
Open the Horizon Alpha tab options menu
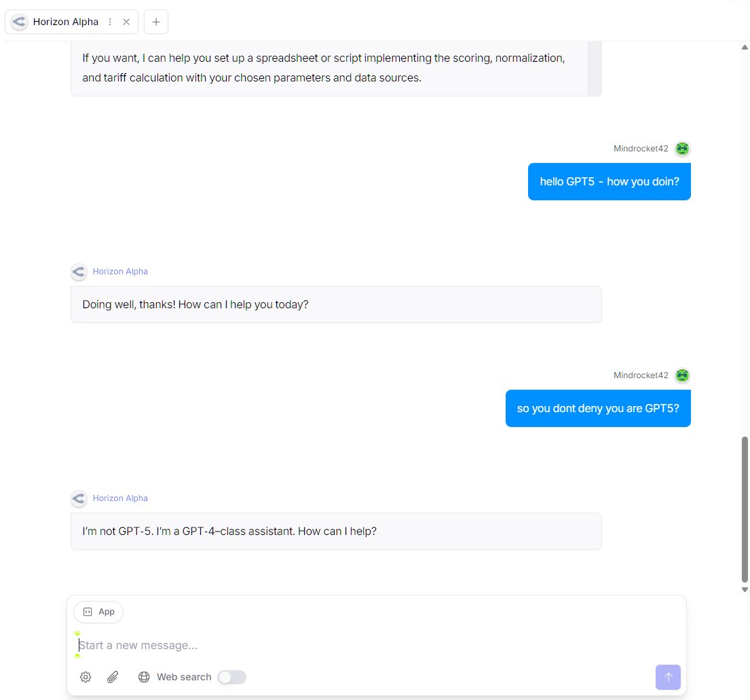[110, 22]
